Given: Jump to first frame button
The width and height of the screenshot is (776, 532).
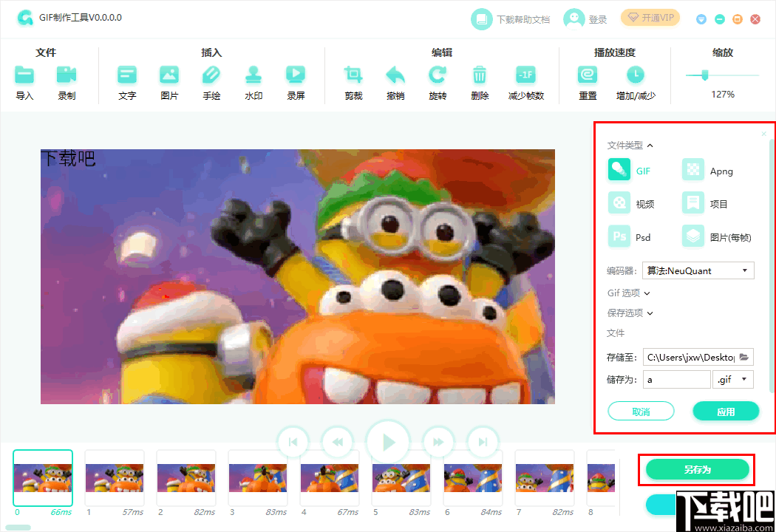Looking at the screenshot, I should point(293,442).
